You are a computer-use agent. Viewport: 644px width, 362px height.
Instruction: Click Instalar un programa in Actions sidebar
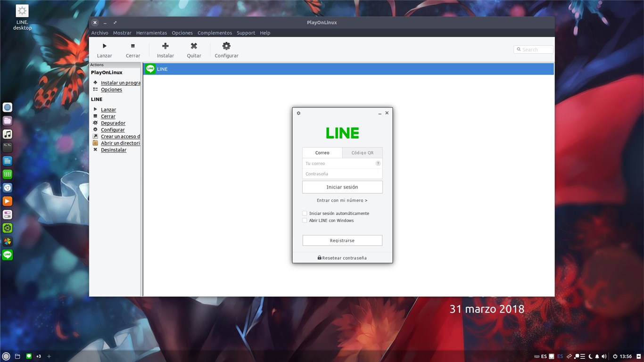coord(121,83)
